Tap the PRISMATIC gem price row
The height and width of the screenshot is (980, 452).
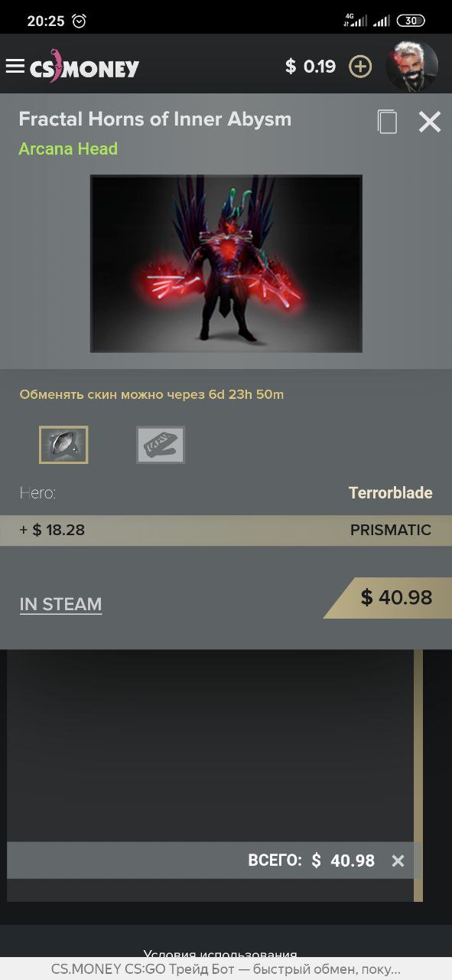click(226, 530)
